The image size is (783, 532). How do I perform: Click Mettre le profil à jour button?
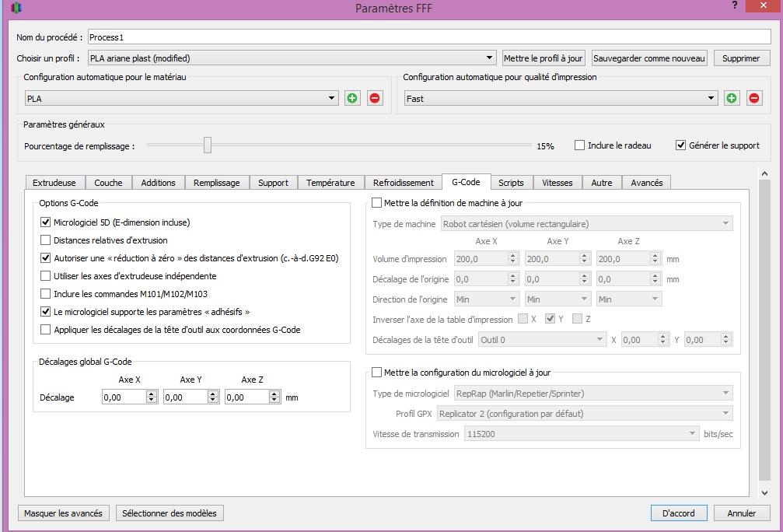click(544, 58)
